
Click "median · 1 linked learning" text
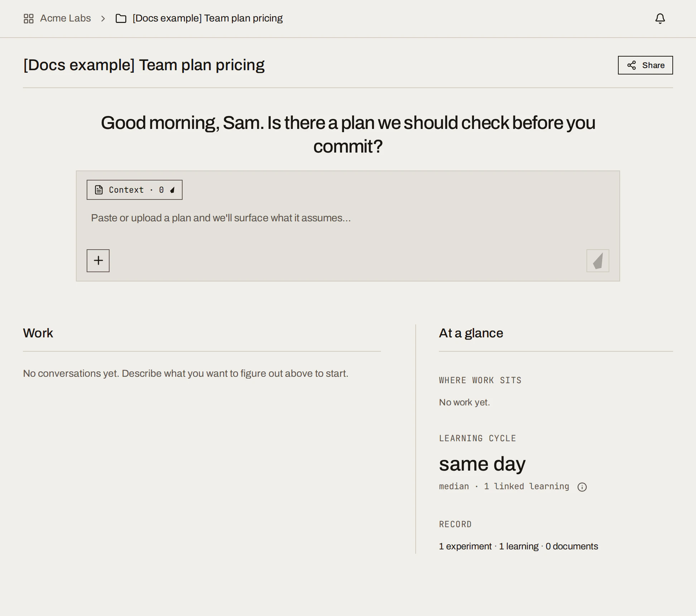coord(504,486)
